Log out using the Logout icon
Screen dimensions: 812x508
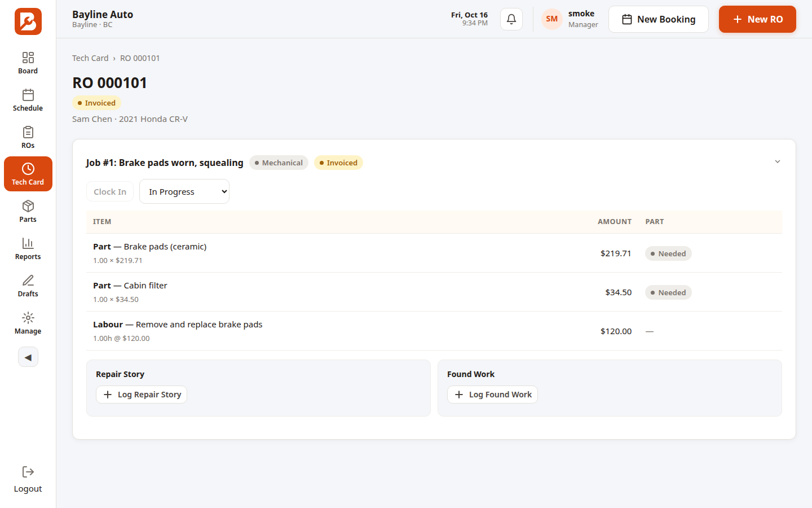28,480
